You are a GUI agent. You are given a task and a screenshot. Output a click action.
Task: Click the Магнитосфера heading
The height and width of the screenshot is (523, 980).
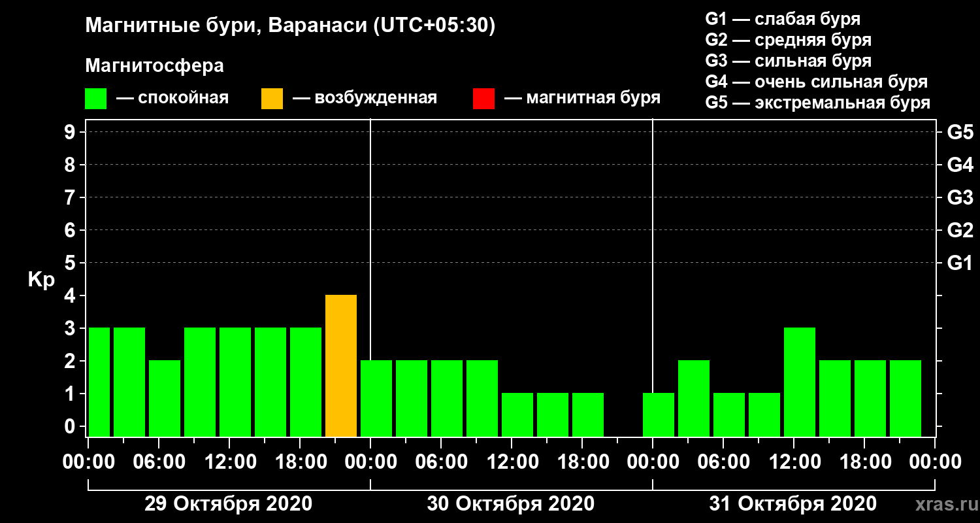[x=154, y=66]
